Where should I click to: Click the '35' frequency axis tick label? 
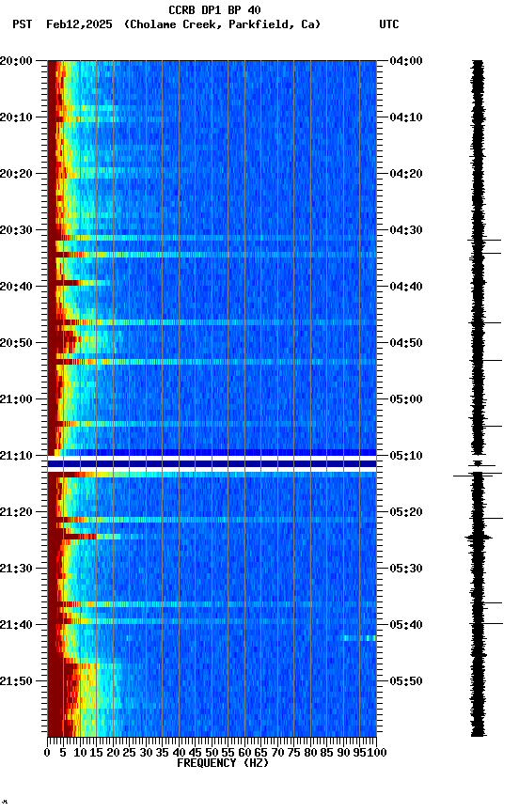pos(162,754)
